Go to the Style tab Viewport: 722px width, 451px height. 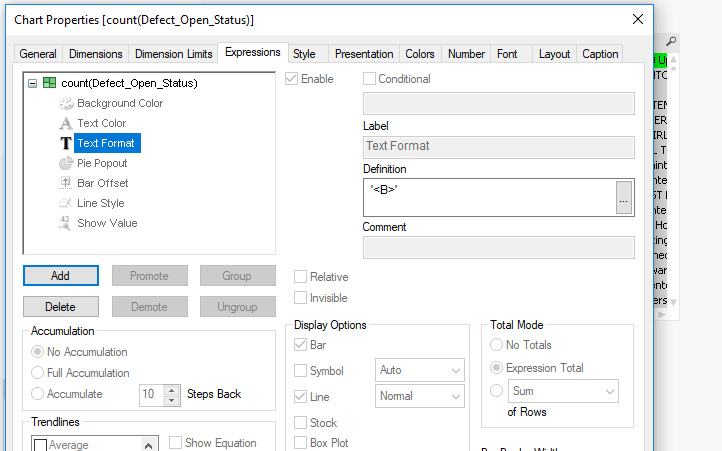[304, 54]
